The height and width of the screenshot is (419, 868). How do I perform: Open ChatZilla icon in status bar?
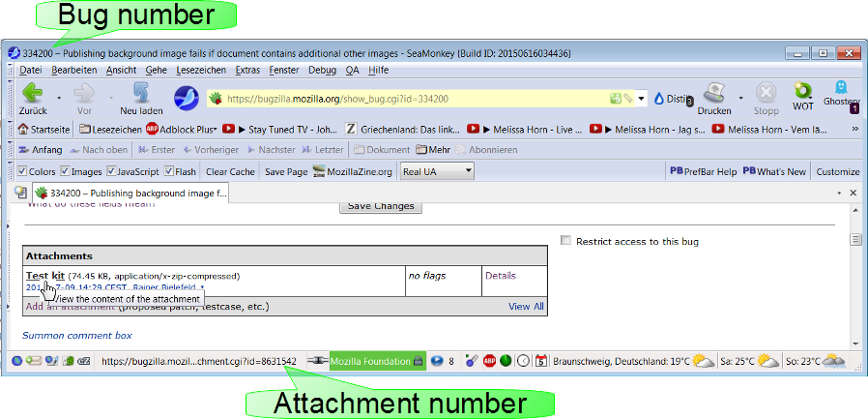(84, 361)
